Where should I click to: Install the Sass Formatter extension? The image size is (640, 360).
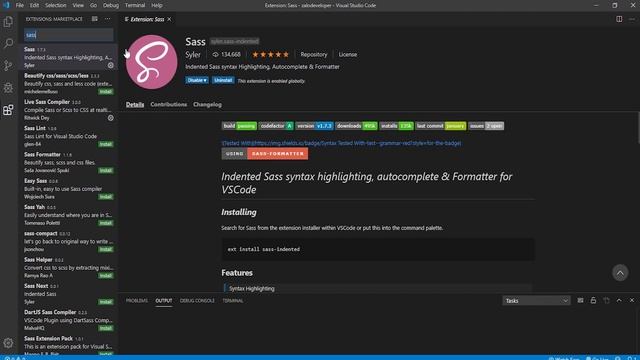pos(106,171)
